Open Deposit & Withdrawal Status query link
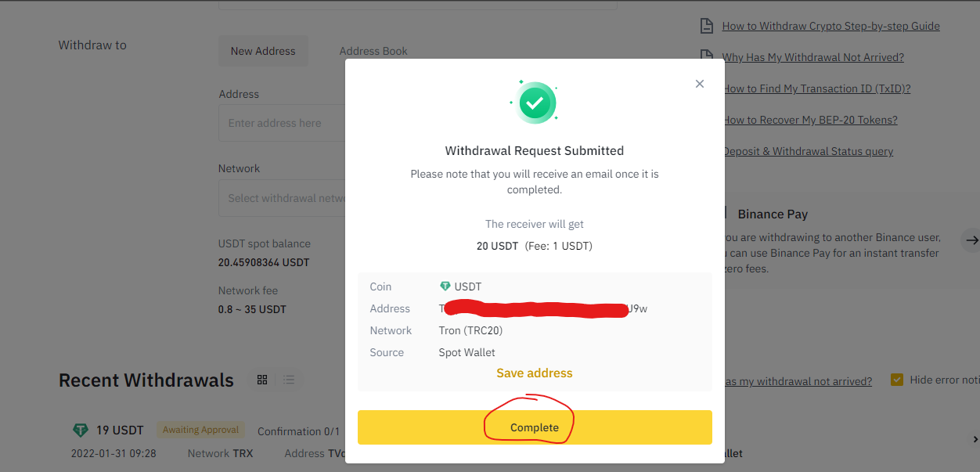Screen dimensions: 980x472 [x=808, y=151]
